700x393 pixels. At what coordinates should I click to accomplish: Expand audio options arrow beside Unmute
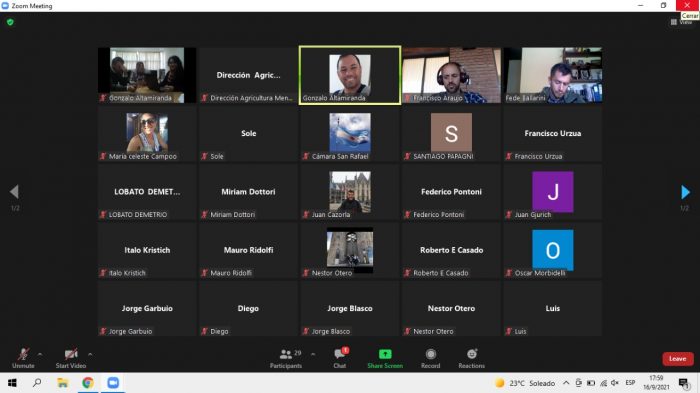(40, 354)
